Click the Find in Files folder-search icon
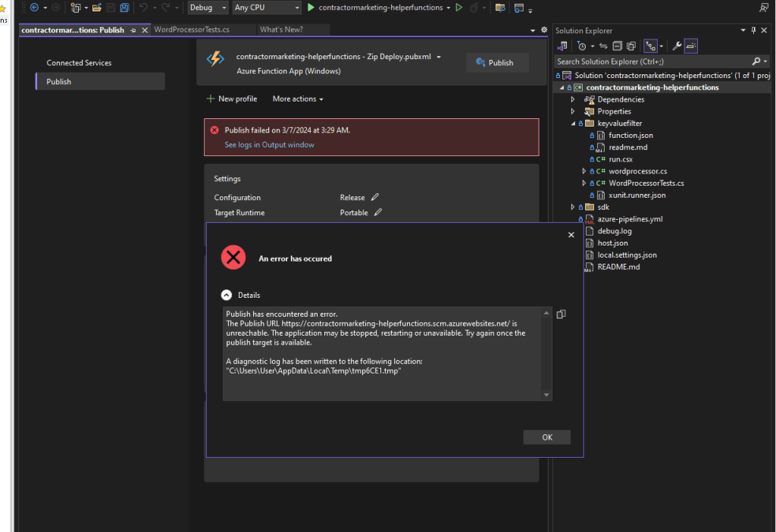Screen dimensions: 776x532 point(500,8)
